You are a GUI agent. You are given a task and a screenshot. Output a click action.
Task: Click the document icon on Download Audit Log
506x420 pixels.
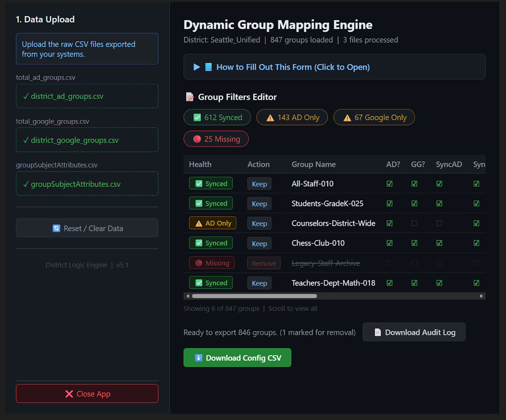pyautogui.click(x=378, y=332)
